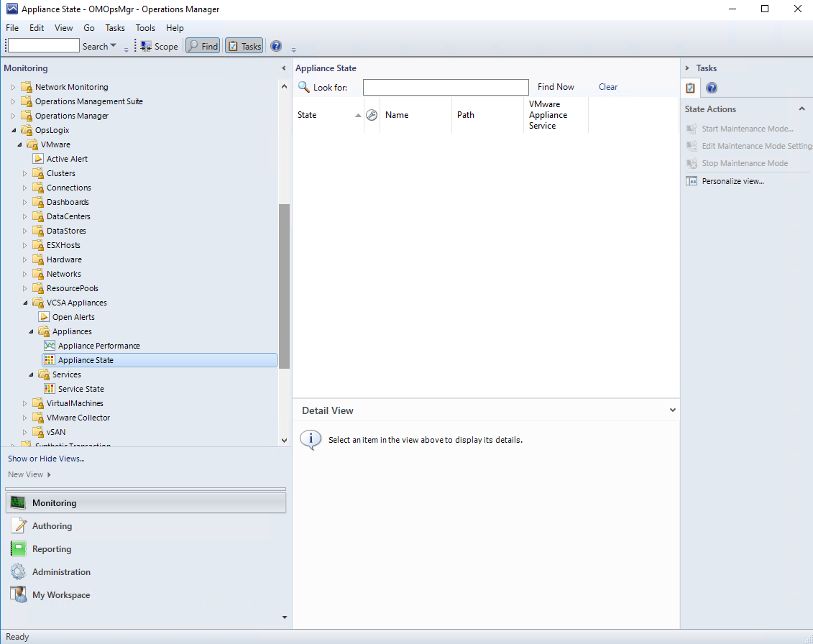Click the Dashboards folder icon
The height and width of the screenshot is (644, 813).
(38, 202)
